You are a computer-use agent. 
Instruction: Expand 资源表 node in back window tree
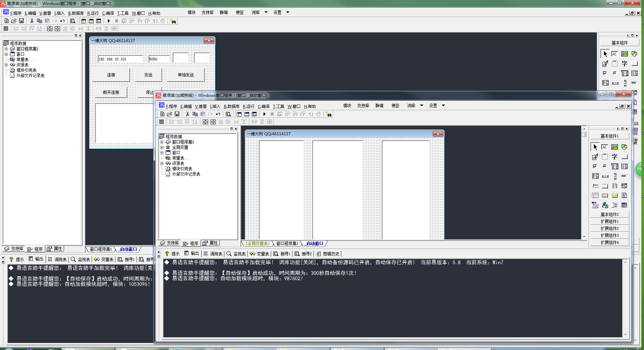click(x=6, y=65)
